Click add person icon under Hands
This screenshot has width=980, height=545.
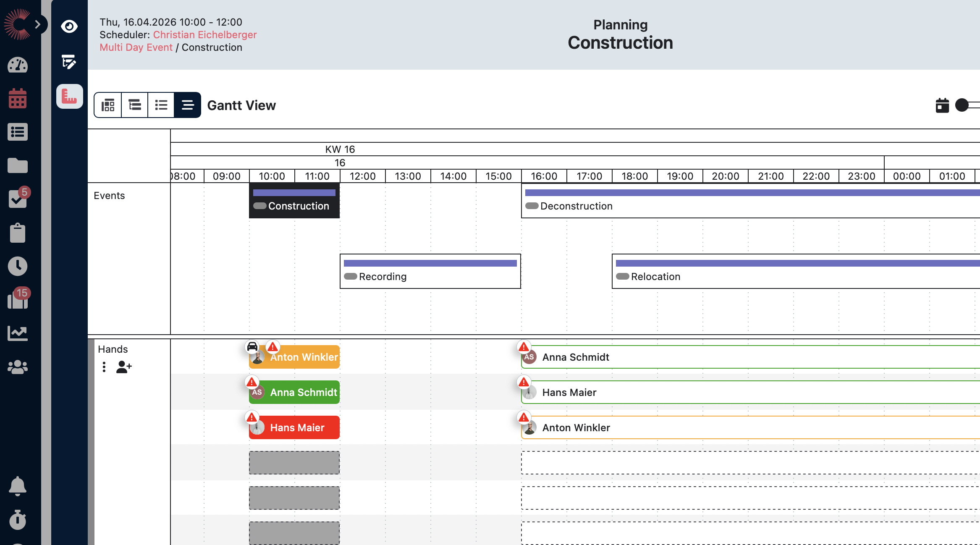[x=124, y=367]
